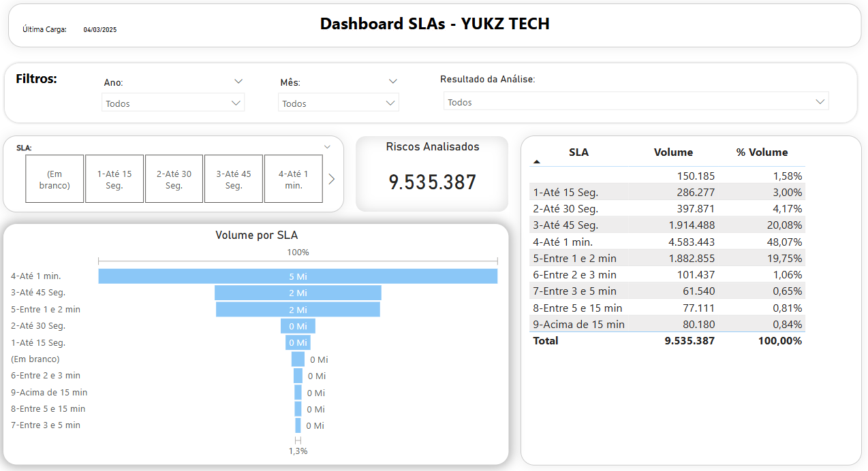Select the 3-Até 45 Seg. SLA tile

[234, 179]
